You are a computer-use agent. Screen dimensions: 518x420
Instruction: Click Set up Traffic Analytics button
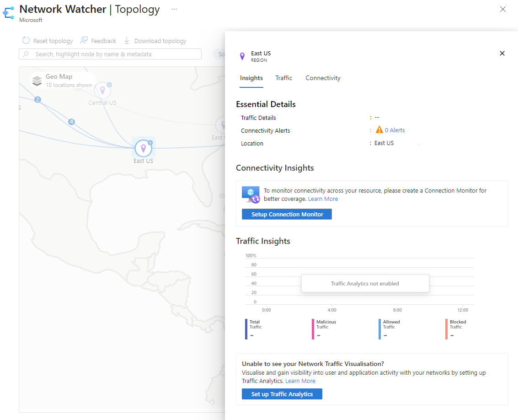pyautogui.click(x=282, y=394)
